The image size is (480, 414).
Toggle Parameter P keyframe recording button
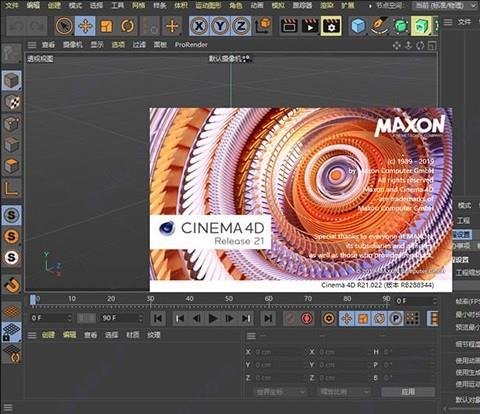(396, 319)
